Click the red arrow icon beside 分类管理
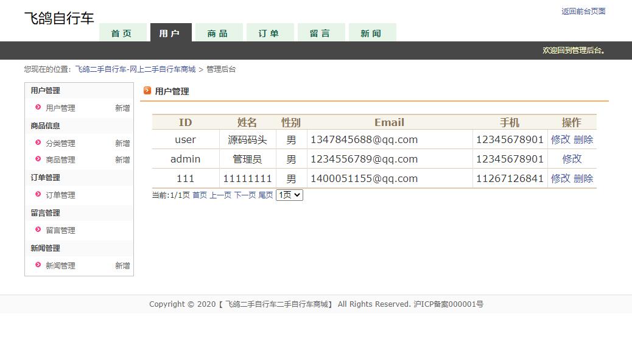The height and width of the screenshot is (364, 632). point(37,143)
